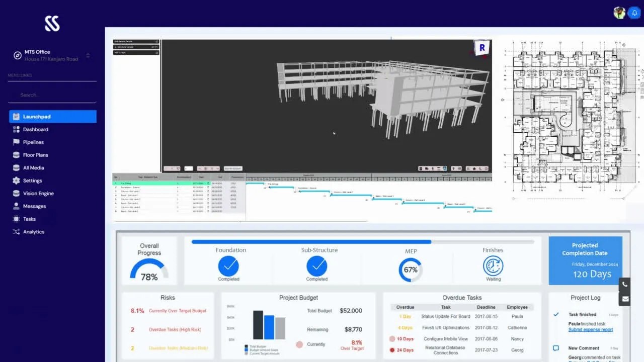The width and height of the screenshot is (644, 362).
Task: Click the Analytics shuffle icon
Action: tap(16, 232)
